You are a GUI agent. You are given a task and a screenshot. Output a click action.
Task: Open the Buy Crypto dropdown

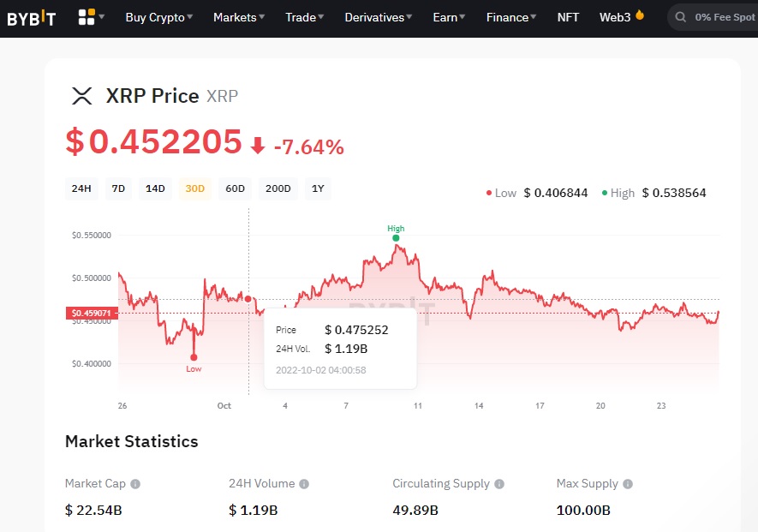pos(159,17)
